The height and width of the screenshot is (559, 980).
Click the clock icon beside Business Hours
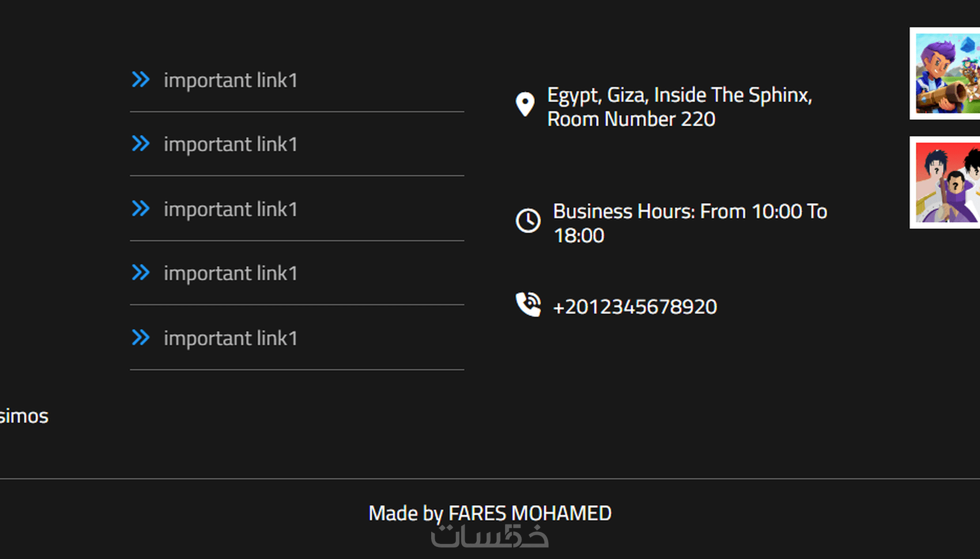[528, 221]
